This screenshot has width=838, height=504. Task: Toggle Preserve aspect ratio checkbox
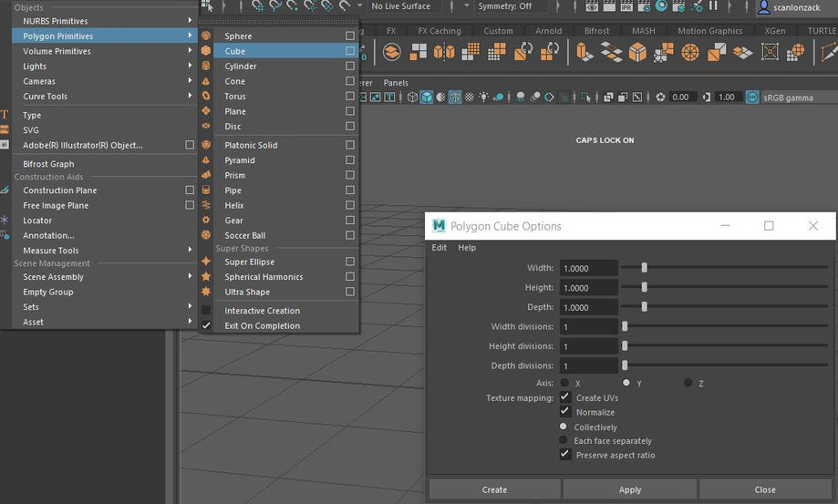tap(565, 454)
